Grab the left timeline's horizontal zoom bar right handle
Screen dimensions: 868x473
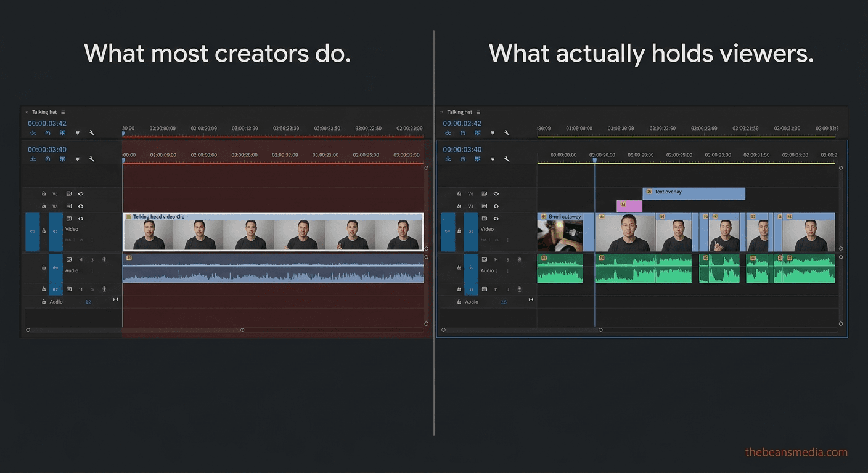pos(242,330)
